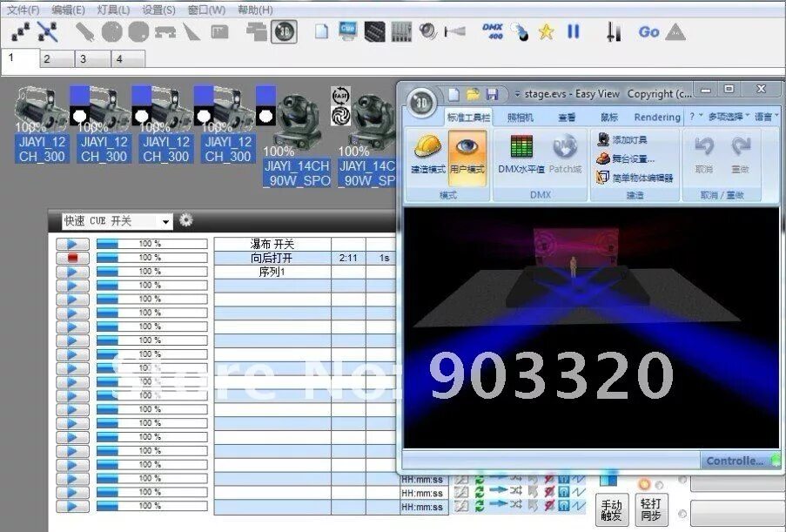The image size is (786, 532).
Task: Click the speaker audio toolbar icon
Action: point(427,31)
